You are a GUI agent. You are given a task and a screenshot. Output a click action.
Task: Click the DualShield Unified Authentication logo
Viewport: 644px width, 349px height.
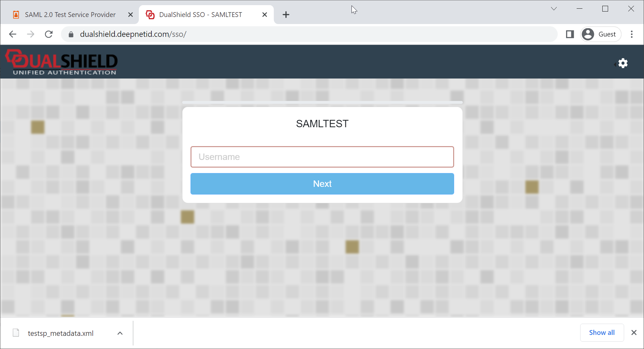tap(62, 62)
